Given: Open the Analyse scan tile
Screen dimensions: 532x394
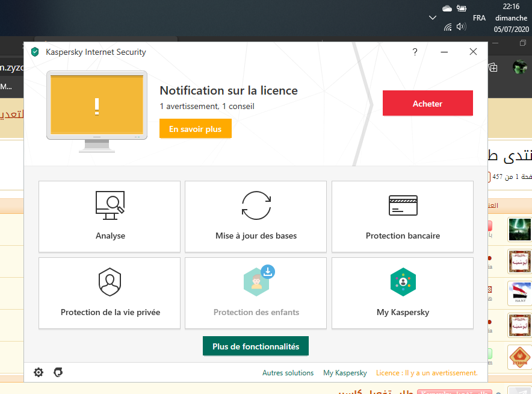Looking at the screenshot, I should [x=110, y=216].
